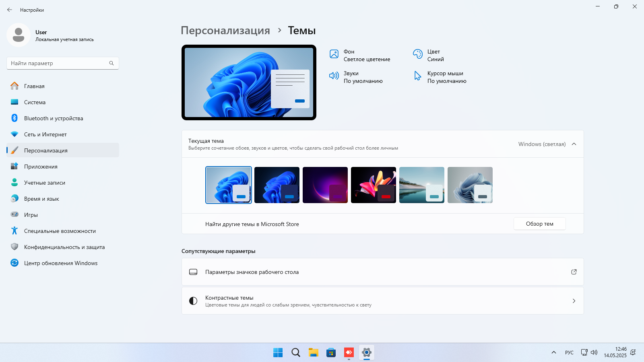
Task: Open taskbar Search
Action: coord(296,352)
